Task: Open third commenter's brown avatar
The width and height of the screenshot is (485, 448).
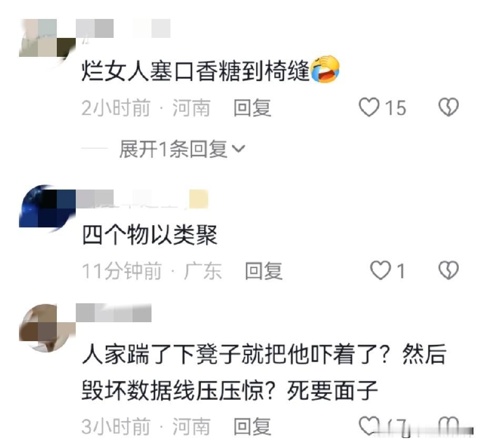Action: coord(47,328)
